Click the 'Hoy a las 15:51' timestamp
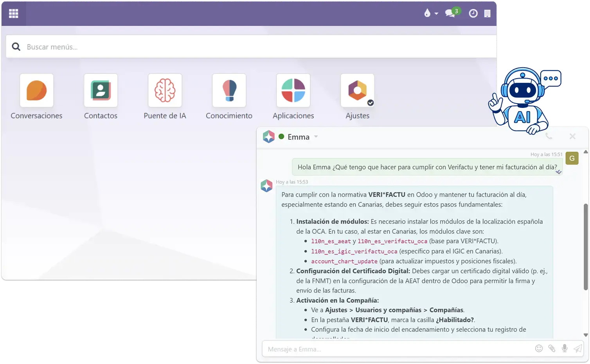590x364 pixels. coord(547,154)
